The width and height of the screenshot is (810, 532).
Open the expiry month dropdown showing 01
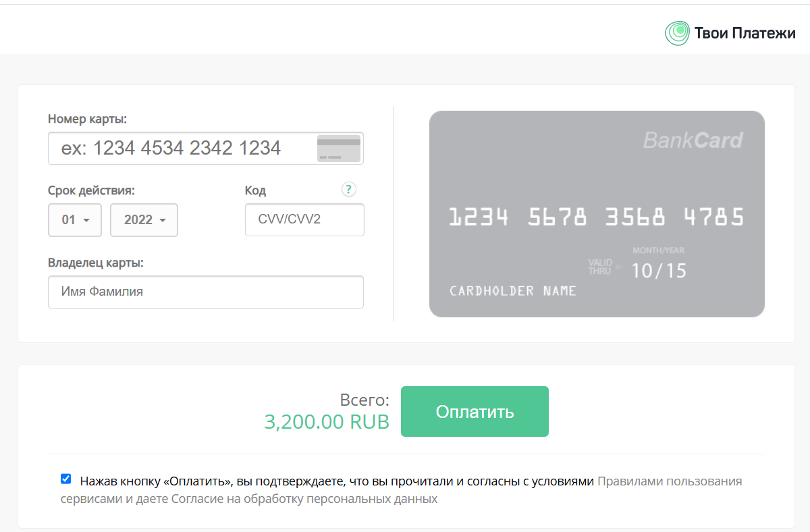point(75,220)
